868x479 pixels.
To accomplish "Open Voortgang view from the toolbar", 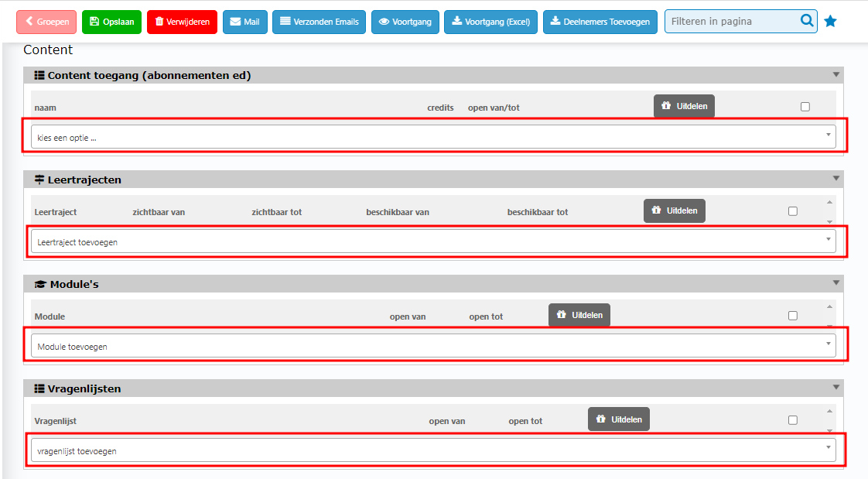I will coord(405,22).
